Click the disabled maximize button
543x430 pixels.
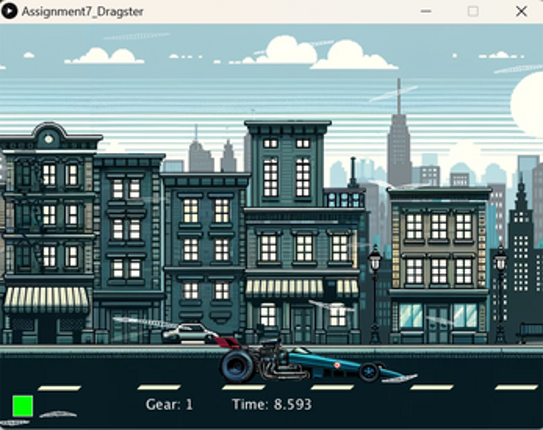(x=473, y=11)
